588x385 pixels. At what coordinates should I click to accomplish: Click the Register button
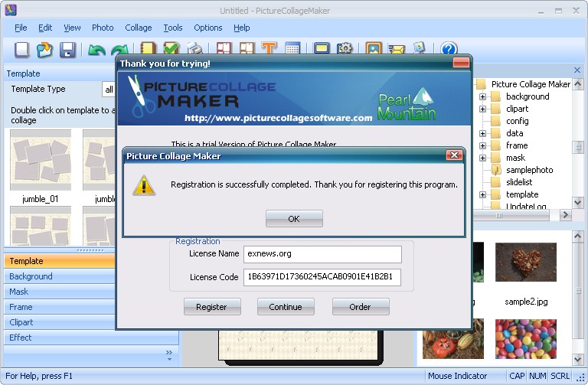[x=212, y=307]
